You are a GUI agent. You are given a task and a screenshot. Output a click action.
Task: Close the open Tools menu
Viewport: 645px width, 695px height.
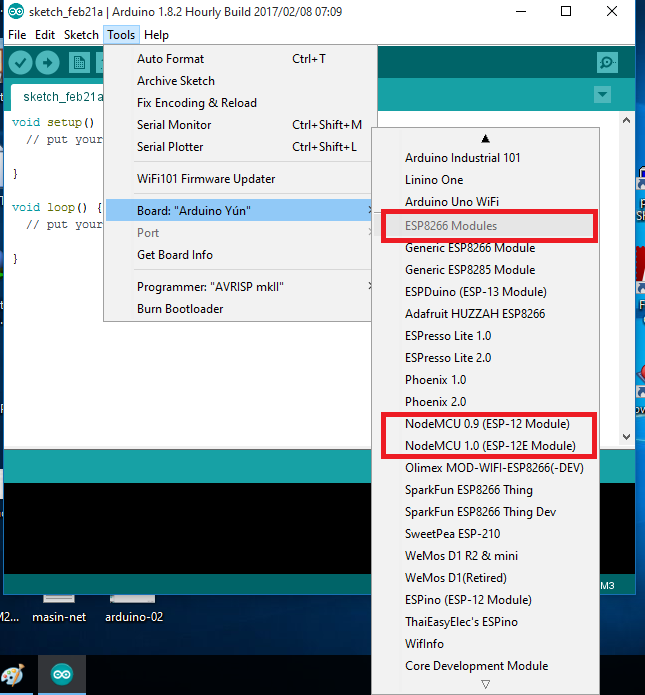click(x=121, y=35)
